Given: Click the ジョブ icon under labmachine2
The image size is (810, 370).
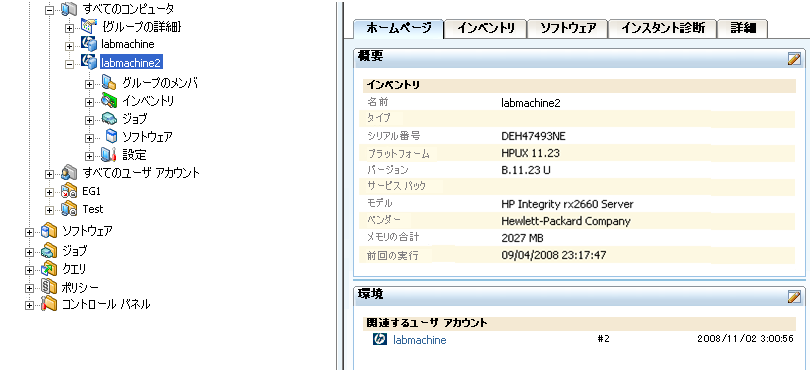Looking at the screenshot, I should tap(109, 119).
